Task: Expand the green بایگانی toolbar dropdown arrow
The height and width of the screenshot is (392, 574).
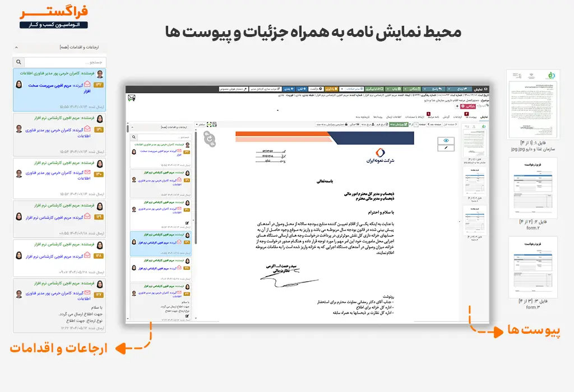Action: (x=405, y=89)
